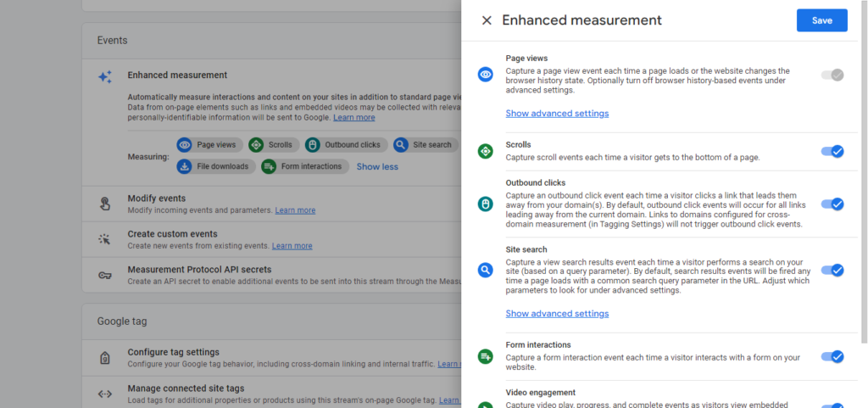Click the Outbound clicks chip icon
This screenshot has height=408, width=868.
312,145
